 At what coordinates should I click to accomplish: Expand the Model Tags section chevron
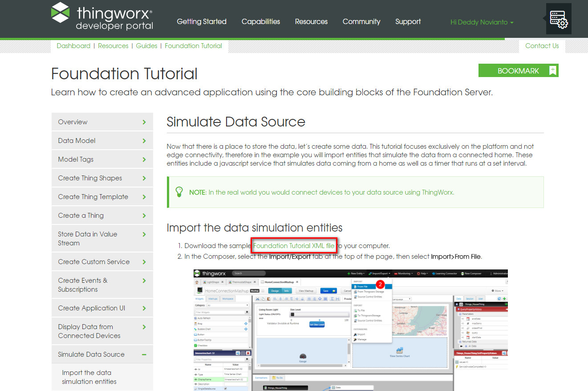tap(144, 159)
